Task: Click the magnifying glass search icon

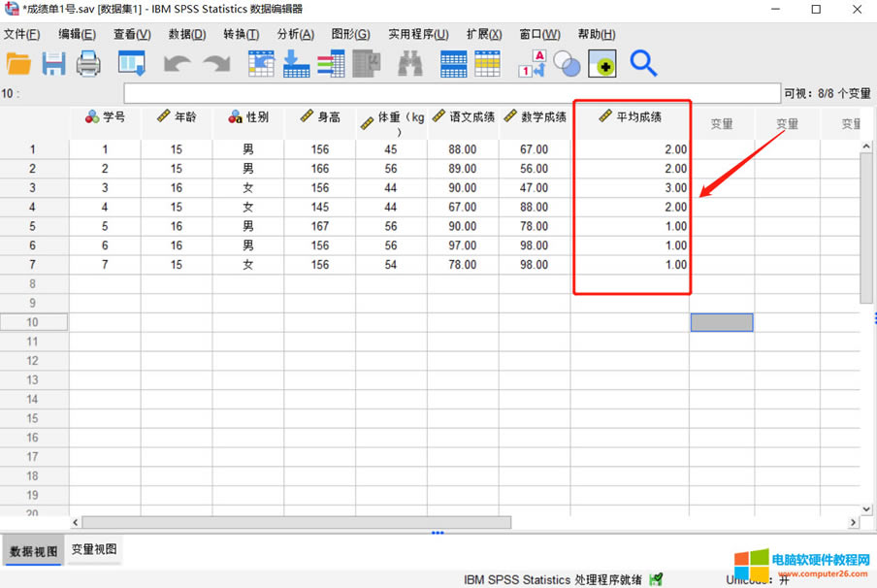Action: (643, 64)
